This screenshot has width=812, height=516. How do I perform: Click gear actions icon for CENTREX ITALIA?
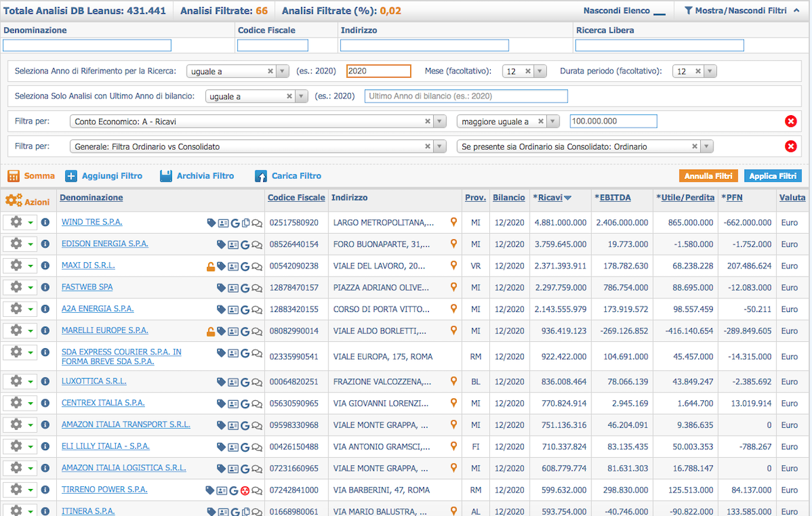[16, 403]
